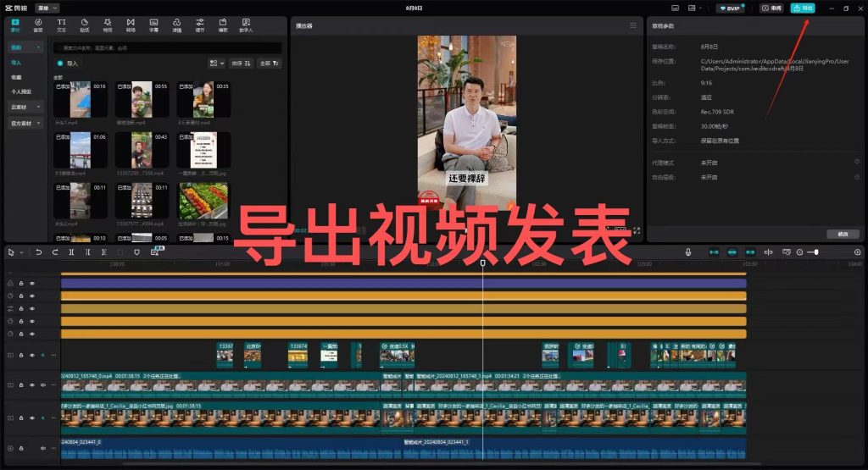Click the timeline zoom-to-fit icon at far right
The image size is (868, 470).
(858, 252)
